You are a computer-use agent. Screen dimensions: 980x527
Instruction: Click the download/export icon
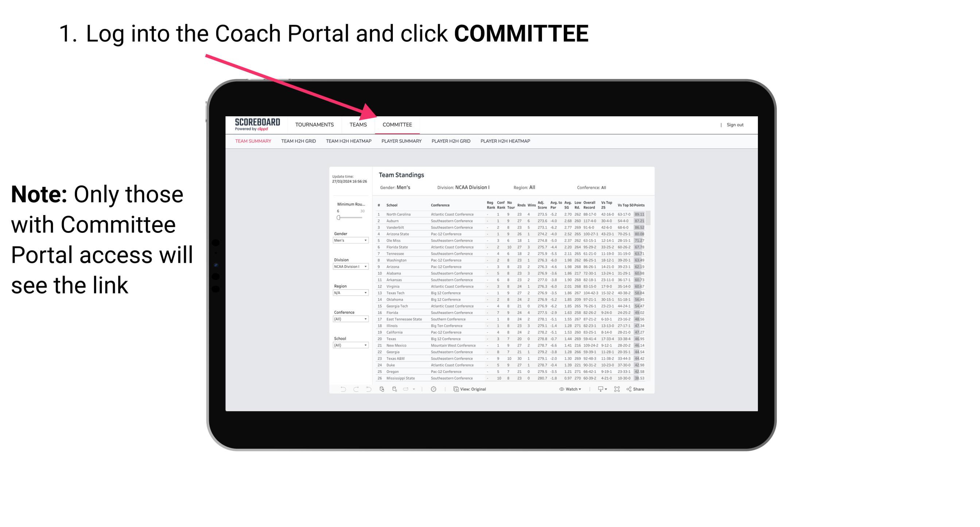pos(598,389)
